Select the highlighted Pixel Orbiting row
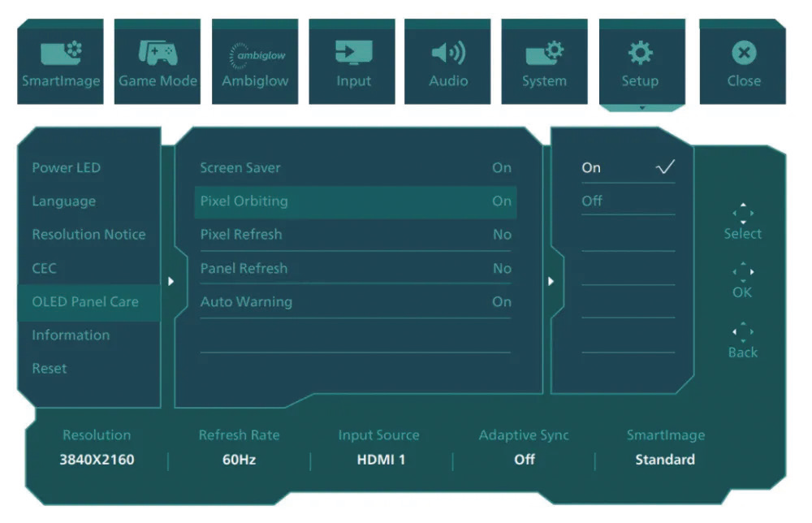This screenshot has height=523, width=812. [x=356, y=201]
